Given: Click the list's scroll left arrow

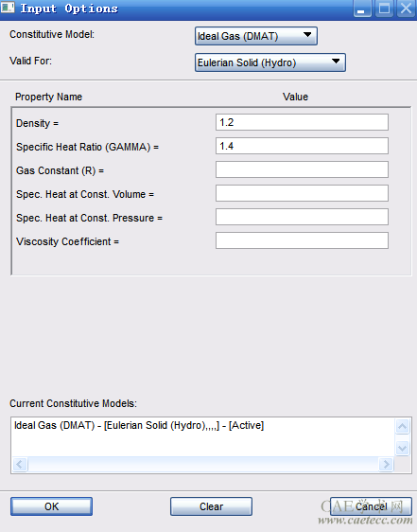Looking at the screenshot, I should pos(20,464).
